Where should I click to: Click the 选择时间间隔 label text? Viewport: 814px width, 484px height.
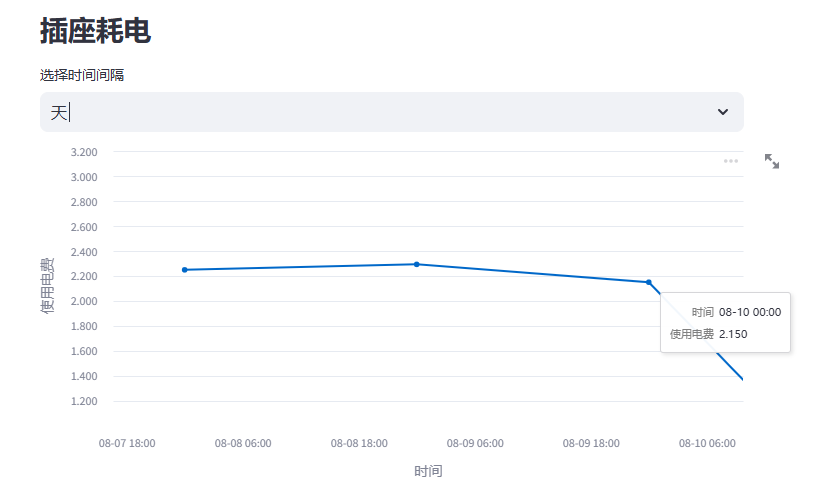click(82, 75)
